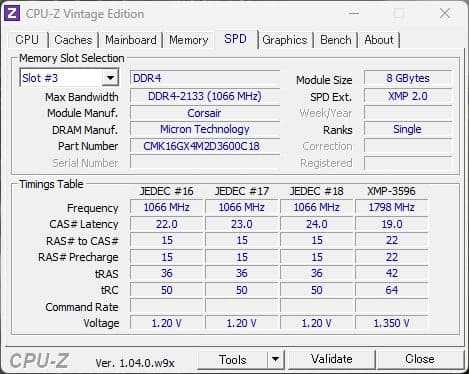
Task: Click the CPU-Z purple Z app icon
Action: point(12,13)
